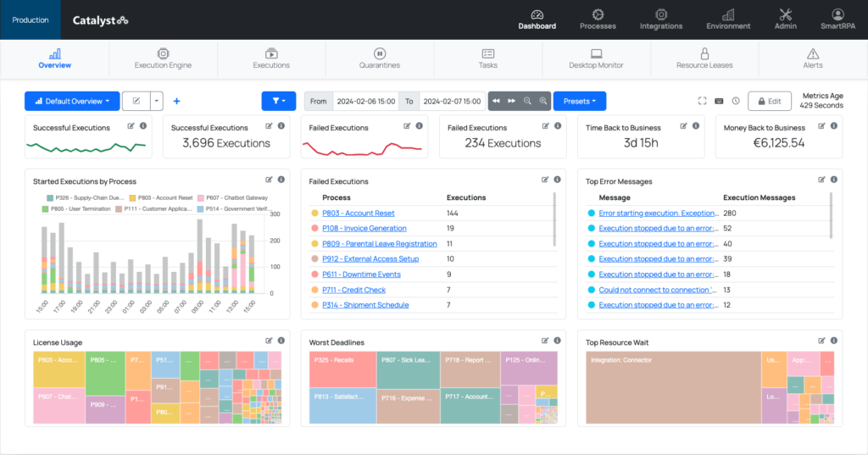This screenshot has width=868, height=455.
Task: Open the Default Overview dropdown
Action: pyautogui.click(x=71, y=102)
